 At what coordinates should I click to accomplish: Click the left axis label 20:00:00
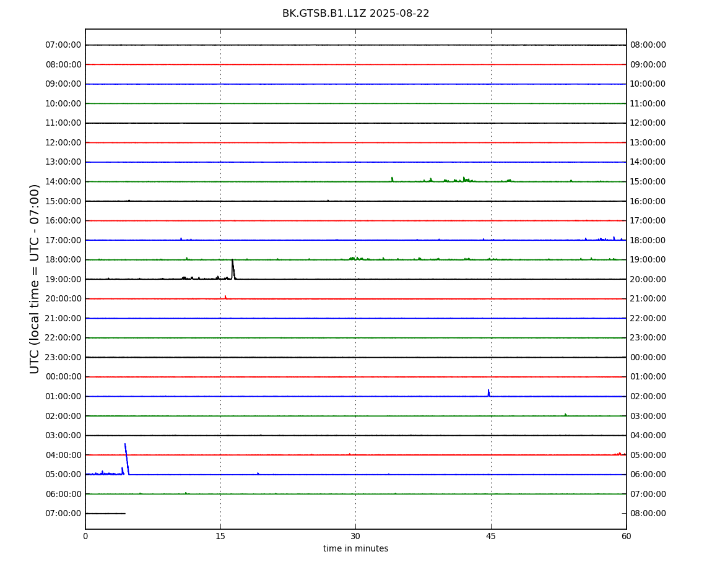63,299
